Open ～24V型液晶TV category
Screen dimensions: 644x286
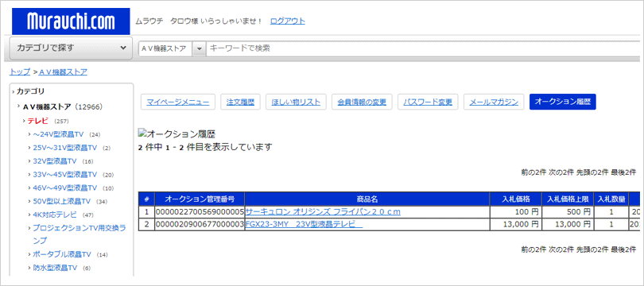pos(58,134)
